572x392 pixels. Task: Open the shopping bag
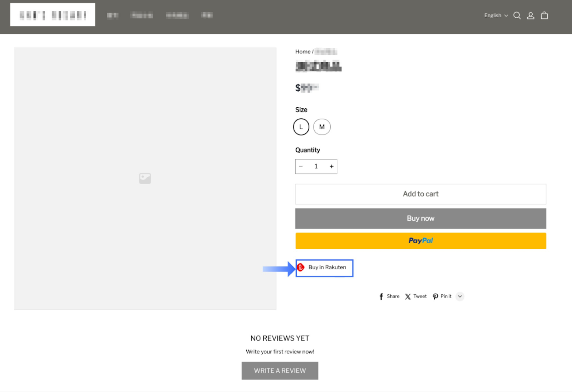(544, 15)
